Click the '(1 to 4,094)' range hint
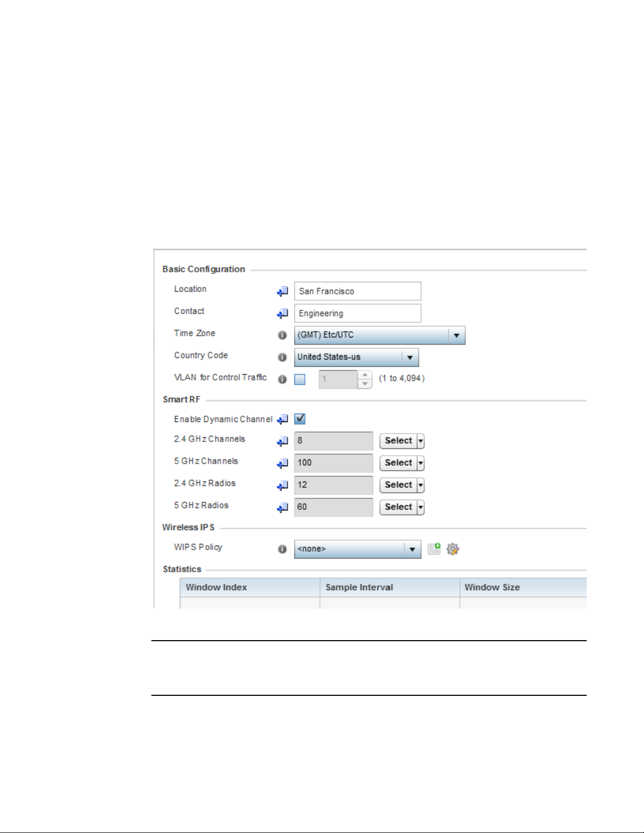 coord(402,378)
